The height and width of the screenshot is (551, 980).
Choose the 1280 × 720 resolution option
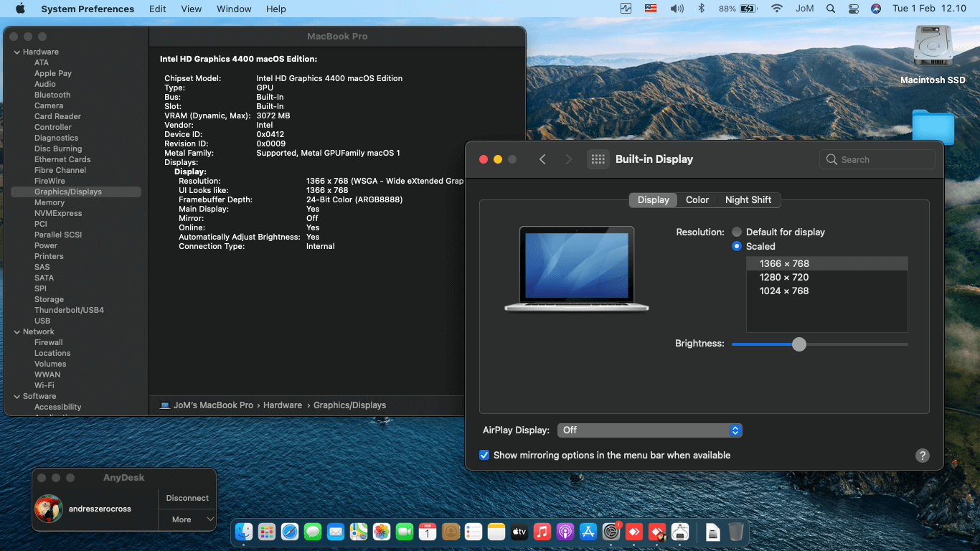784,277
